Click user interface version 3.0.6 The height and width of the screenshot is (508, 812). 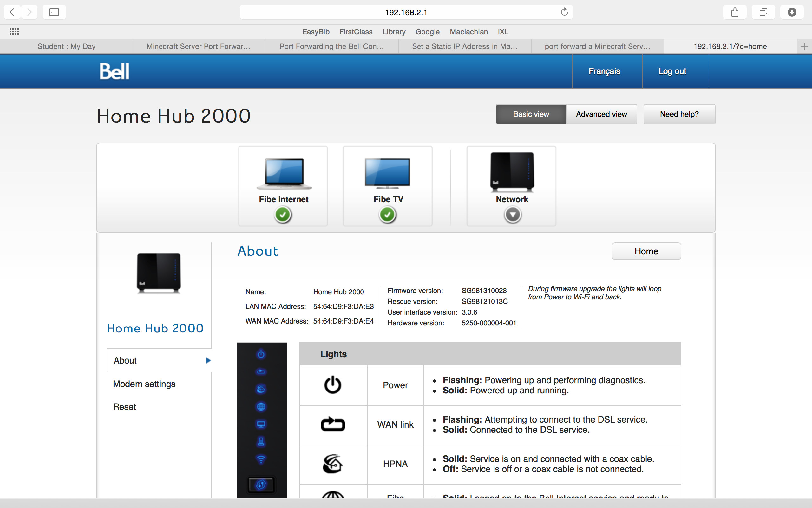(x=469, y=312)
